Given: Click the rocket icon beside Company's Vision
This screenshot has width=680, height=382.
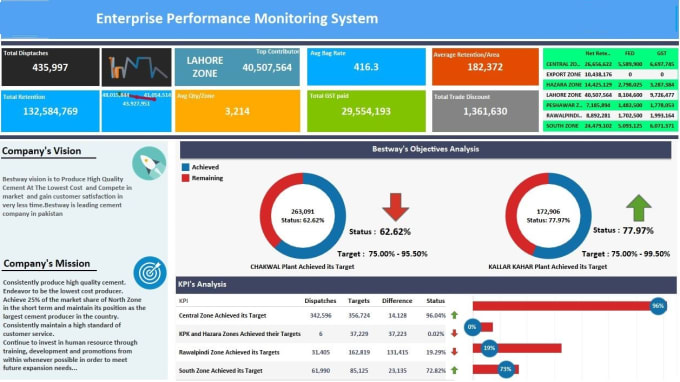Looking at the screenshot, I should 149,163.
